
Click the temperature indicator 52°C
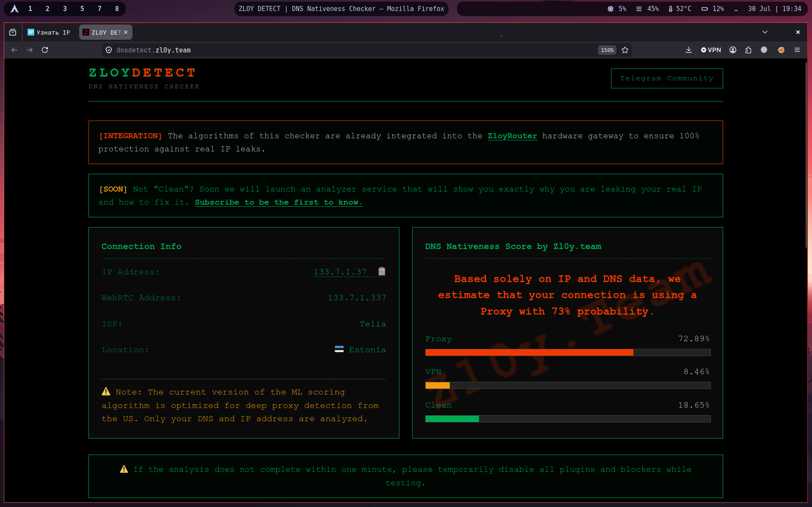coord(680,8)
